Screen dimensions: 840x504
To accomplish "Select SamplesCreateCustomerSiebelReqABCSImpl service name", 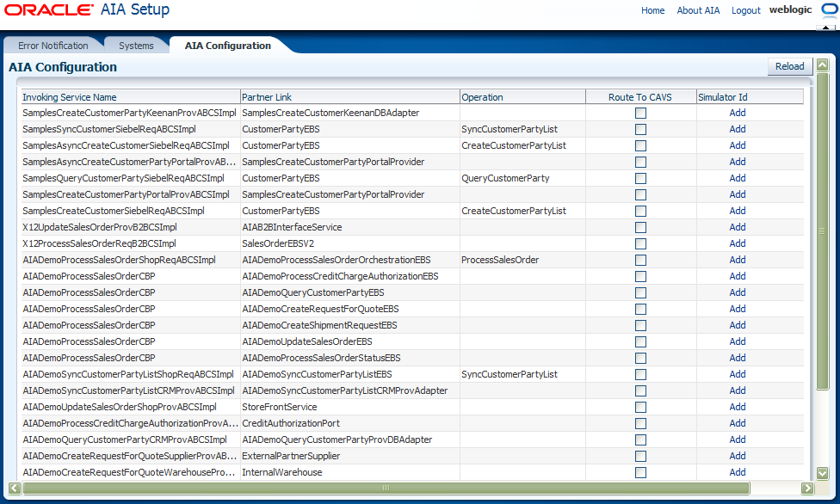I will coord(114,211).
